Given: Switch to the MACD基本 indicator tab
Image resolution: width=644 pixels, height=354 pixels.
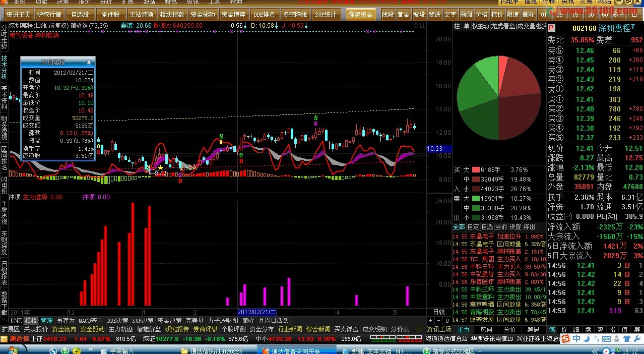Looking at the screenshot, I should pos(91,320).
